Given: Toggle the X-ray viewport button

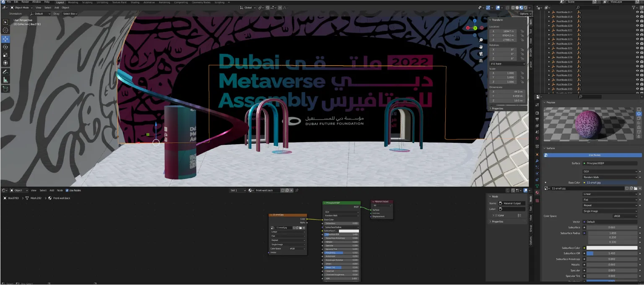Looking at the screenshot, I should [x=508, y=8].
